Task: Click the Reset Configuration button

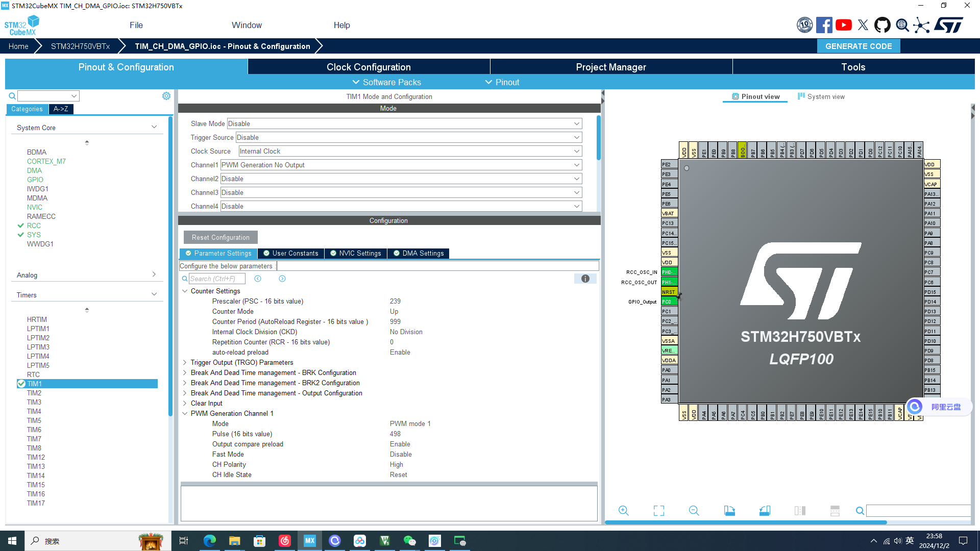Action: (x=220, y=237)
